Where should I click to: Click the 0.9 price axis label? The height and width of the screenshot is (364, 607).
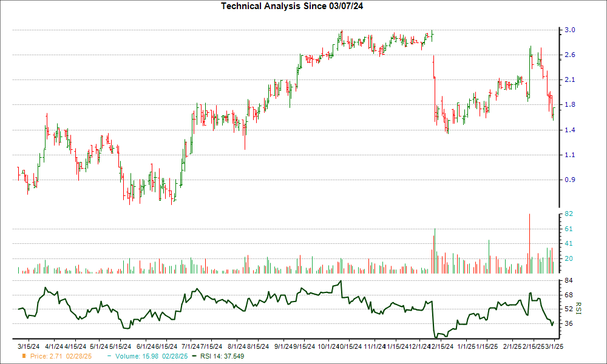coord(570,180)
